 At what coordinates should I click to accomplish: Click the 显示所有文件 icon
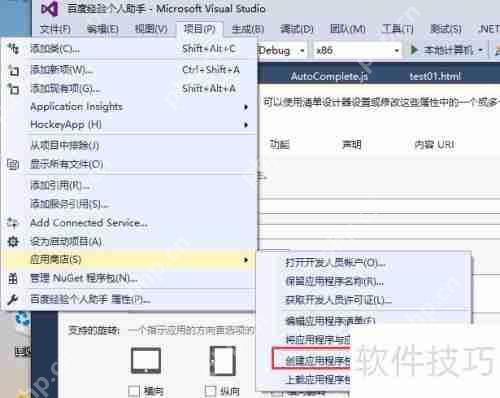coord(13,164)
